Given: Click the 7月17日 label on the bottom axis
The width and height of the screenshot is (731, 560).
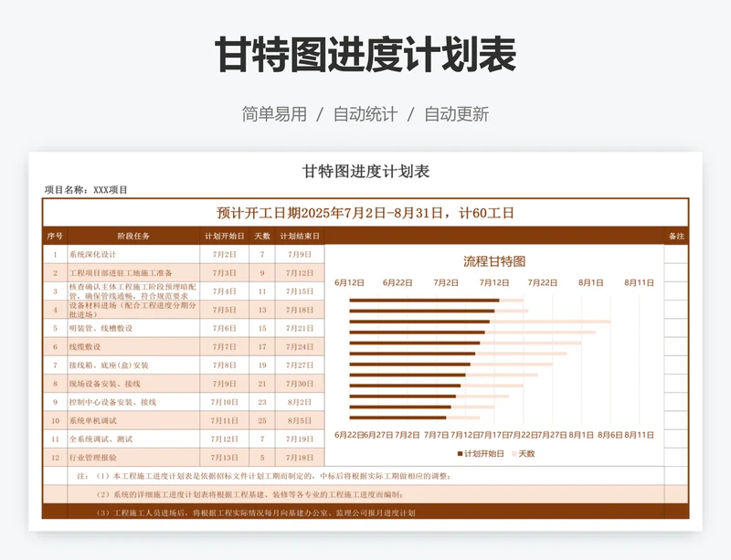Looking at the screenshot, I should 493,435.
